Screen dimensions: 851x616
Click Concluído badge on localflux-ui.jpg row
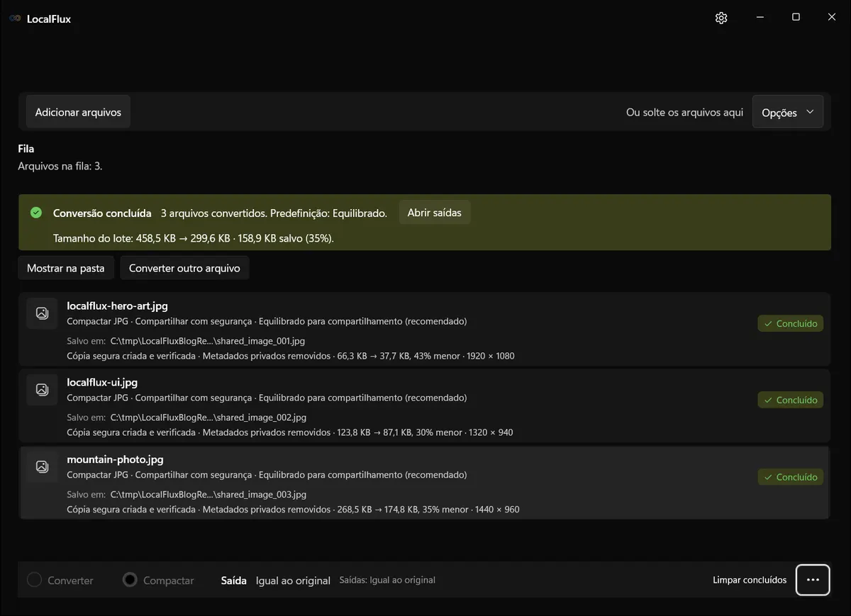791,400
